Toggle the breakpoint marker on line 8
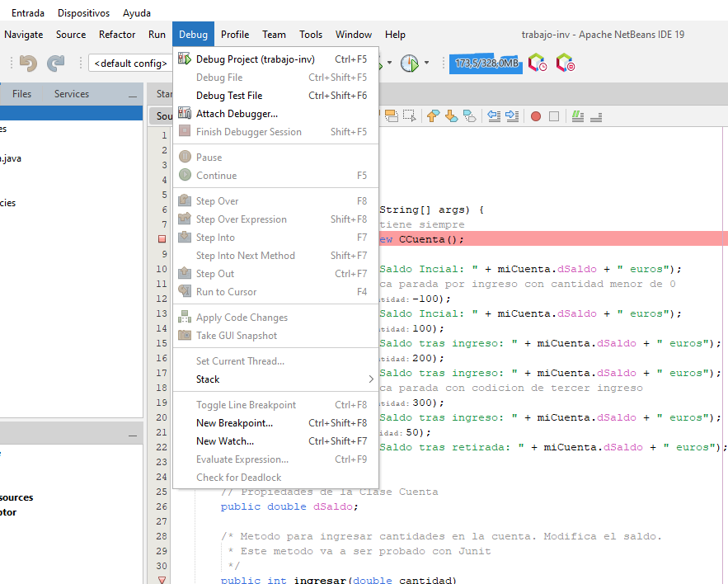The image size is (728, 584). click(162, 239)
